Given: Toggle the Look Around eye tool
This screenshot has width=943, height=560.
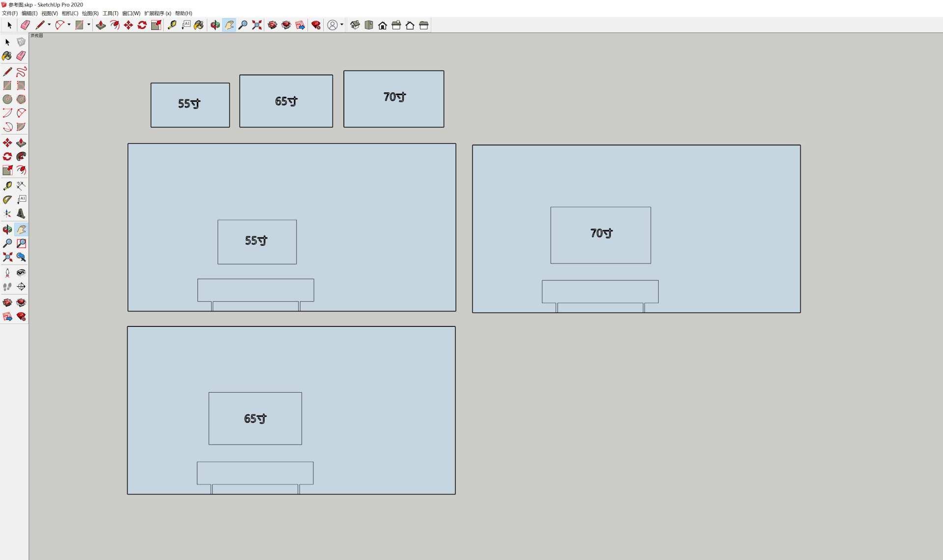Looking at the screenshot, I should coord(21,273).
